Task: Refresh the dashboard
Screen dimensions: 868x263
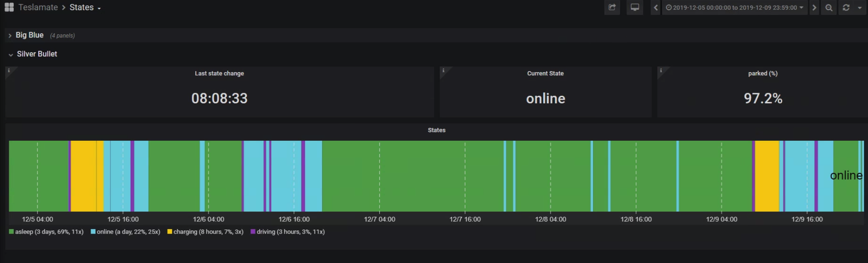Action: click(x=846, y=7)
